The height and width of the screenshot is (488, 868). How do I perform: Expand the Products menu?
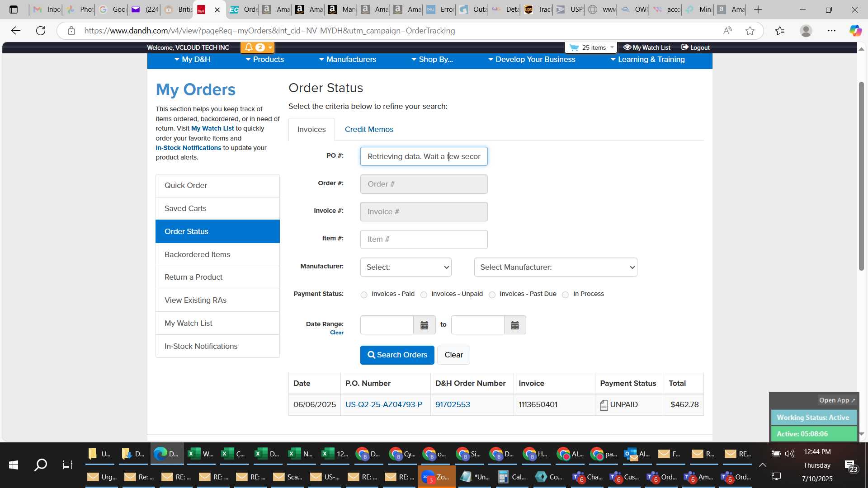[x=264, y=60]
